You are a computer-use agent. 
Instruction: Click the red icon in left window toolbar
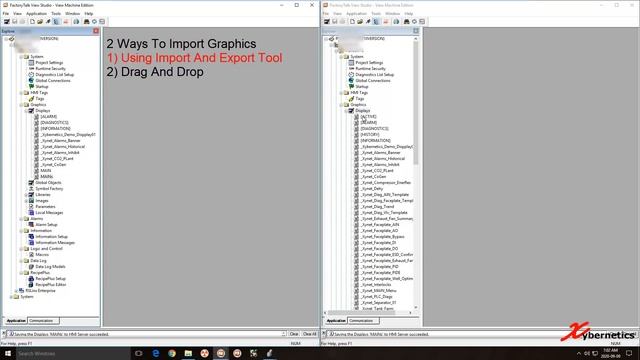click(x=66, y=22)
